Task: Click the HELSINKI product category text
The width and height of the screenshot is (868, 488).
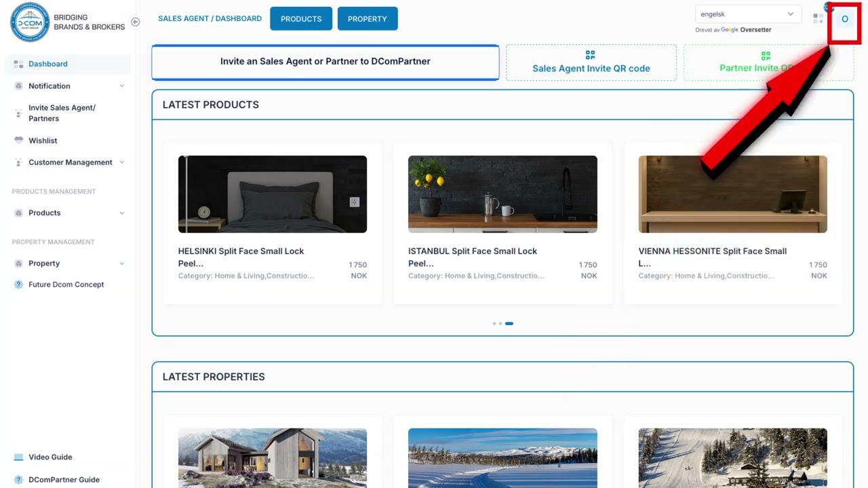Action: point(246,276)
